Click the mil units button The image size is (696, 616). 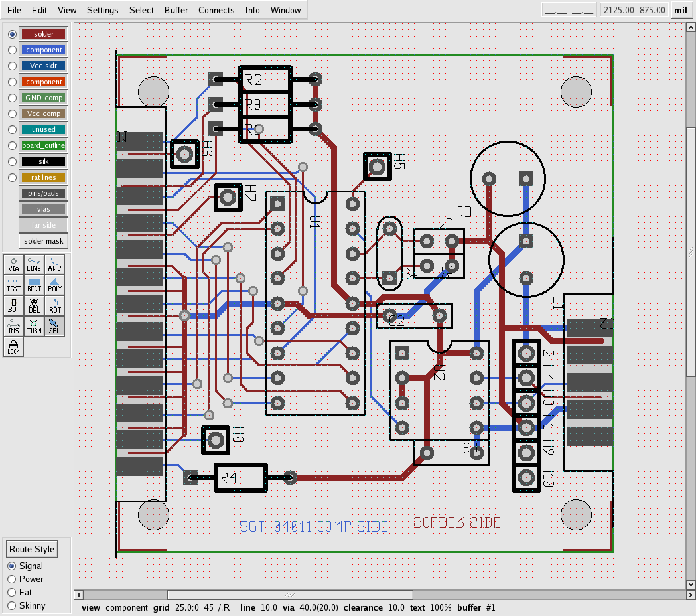coord(681,10)
